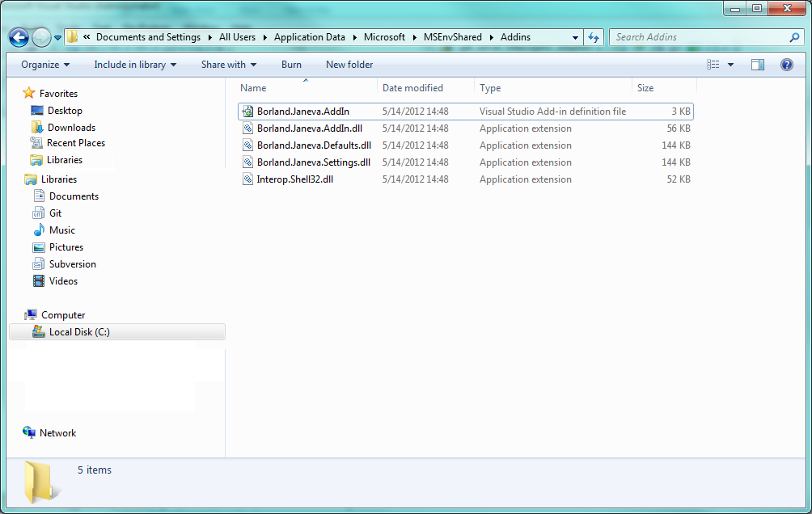Viewport: 812px width, 514px height.
Task: Close the Explorer window
Action: coord(787,8)
